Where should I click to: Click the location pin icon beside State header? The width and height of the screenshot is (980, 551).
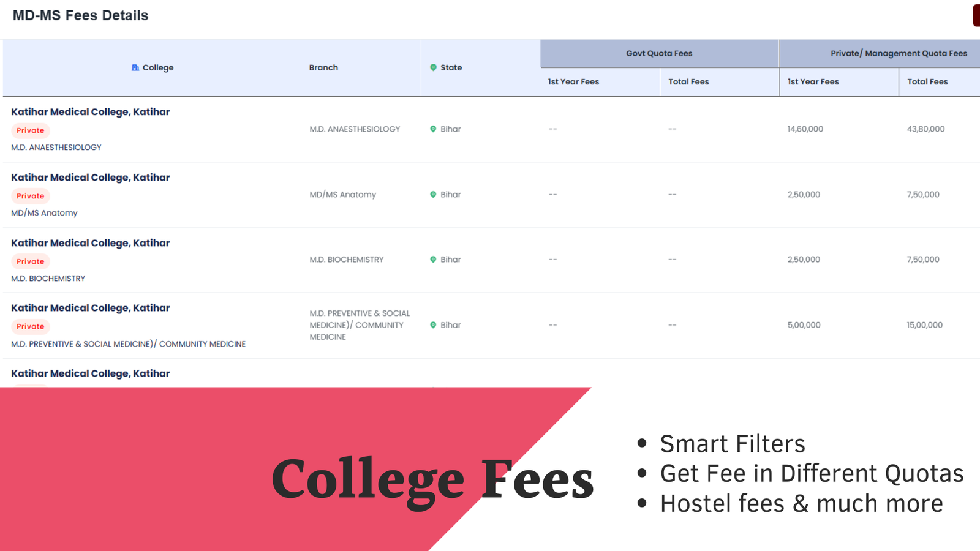433,67
